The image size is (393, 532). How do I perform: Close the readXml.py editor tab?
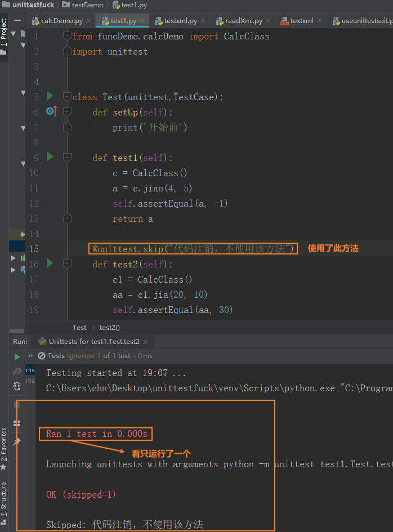pyautogui.click(x=269, y=21)
